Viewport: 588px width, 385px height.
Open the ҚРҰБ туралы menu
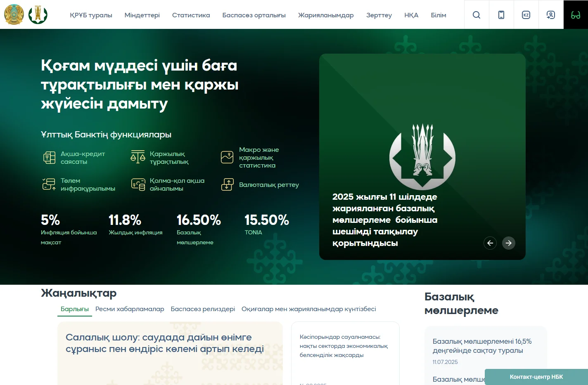[x=91, y=15]
